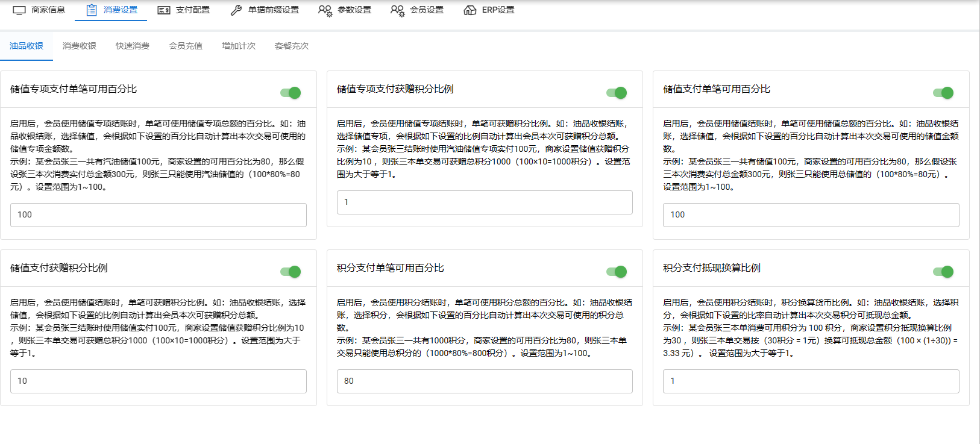Click the card title 储值专项支付单笔可用百分比
Viewport: 980px width, 444px height.
[x=74, y=89]
